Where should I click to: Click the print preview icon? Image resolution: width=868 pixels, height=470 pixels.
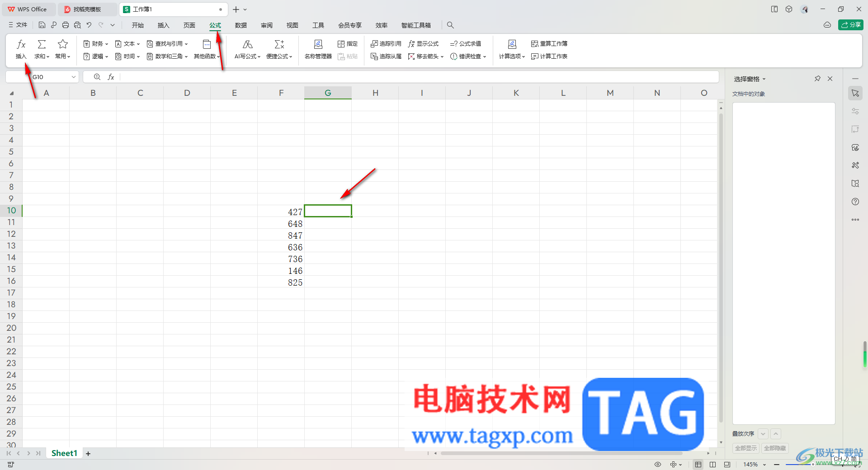77,25
